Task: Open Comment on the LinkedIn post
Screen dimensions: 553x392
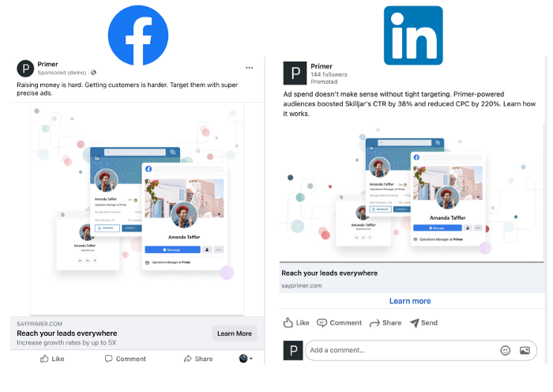Action: (339, 322)
